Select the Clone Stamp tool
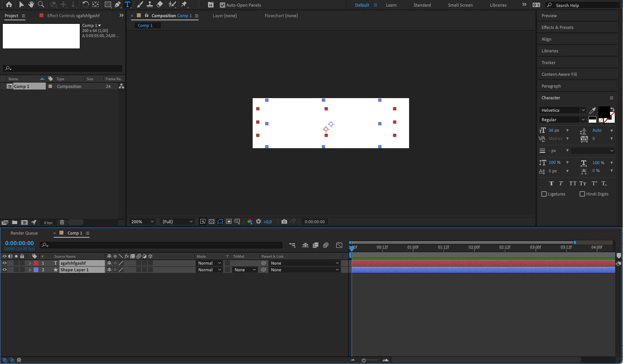 click(150, 5)
